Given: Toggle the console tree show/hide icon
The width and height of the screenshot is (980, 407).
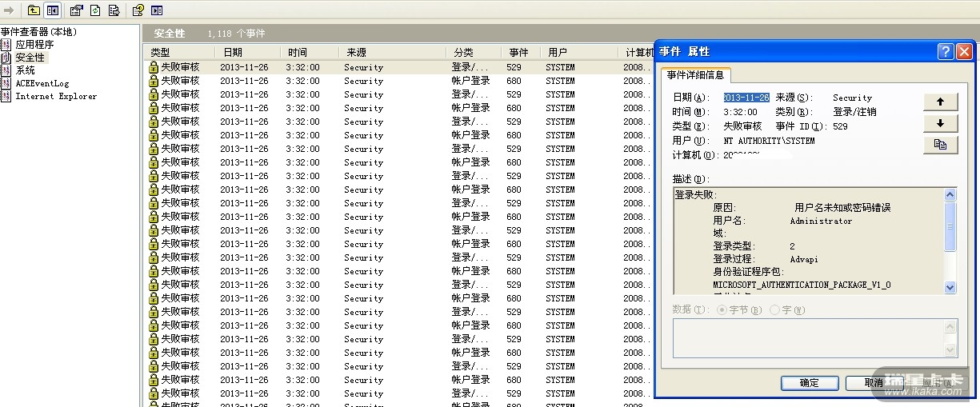Looking at the screenshot, I should coord(52,10).
